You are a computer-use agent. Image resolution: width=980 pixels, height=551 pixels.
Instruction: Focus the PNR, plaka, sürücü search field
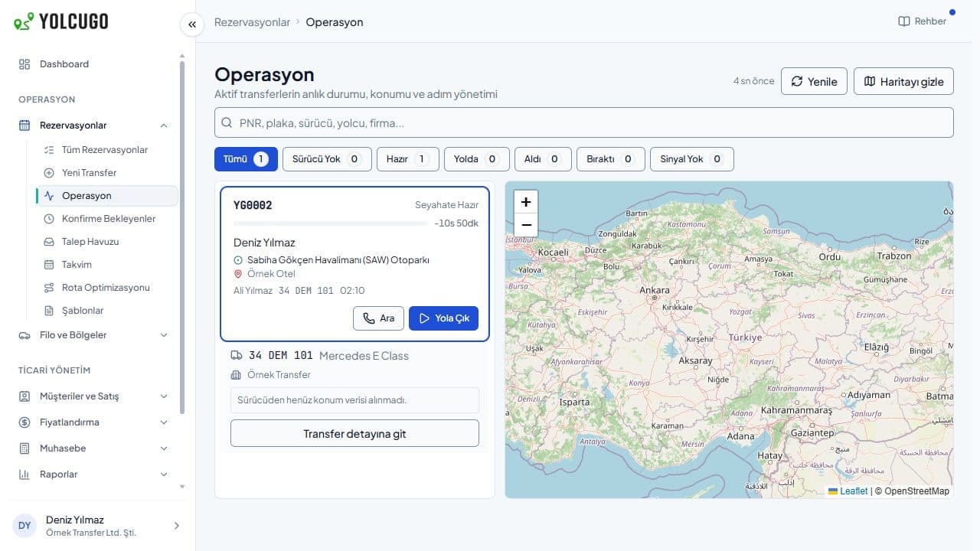(x=584, y=122)
